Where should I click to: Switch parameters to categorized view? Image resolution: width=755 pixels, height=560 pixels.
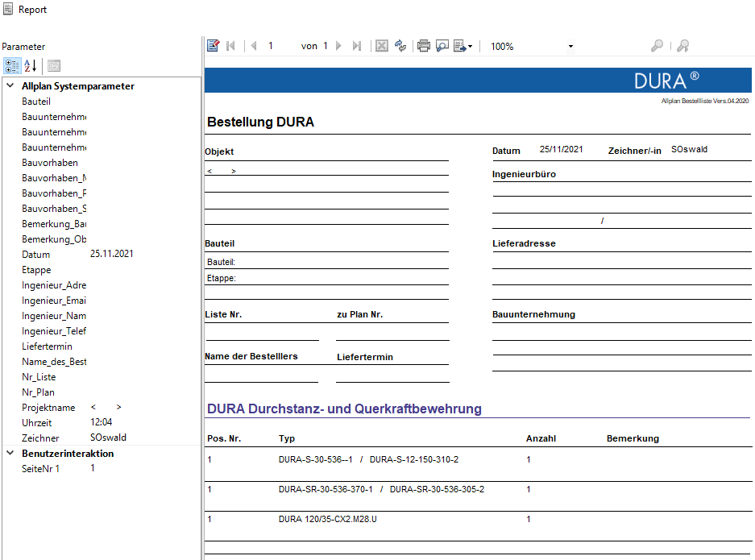tap(13, 65)
